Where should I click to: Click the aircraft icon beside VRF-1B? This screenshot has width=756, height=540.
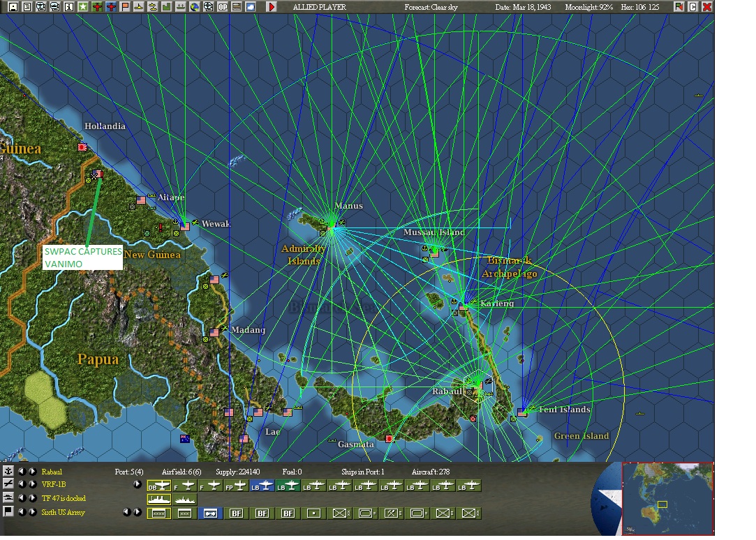8,483
